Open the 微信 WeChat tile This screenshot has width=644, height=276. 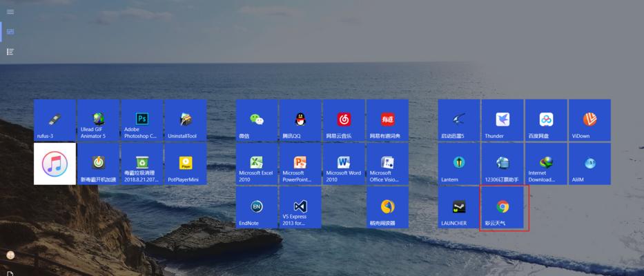point(257,120)
